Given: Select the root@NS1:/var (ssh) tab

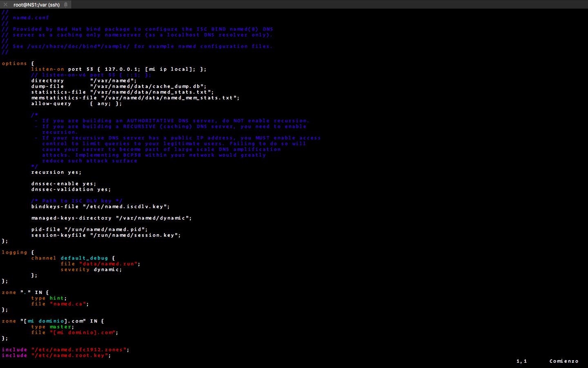Looking at the screenshot, I should (x=36, y=4).
